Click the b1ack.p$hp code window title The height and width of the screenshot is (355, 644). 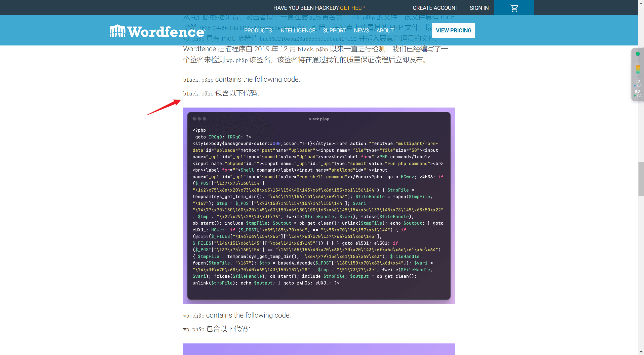(x=319, y=119)
